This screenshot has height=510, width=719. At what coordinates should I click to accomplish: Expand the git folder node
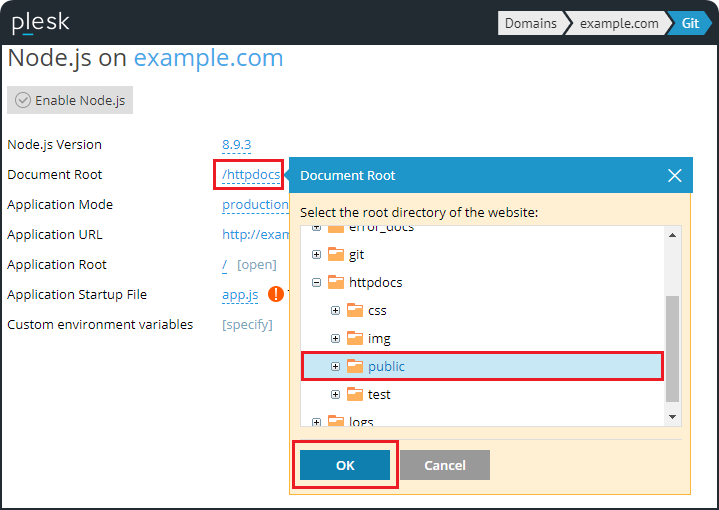[x=316, y=255]
